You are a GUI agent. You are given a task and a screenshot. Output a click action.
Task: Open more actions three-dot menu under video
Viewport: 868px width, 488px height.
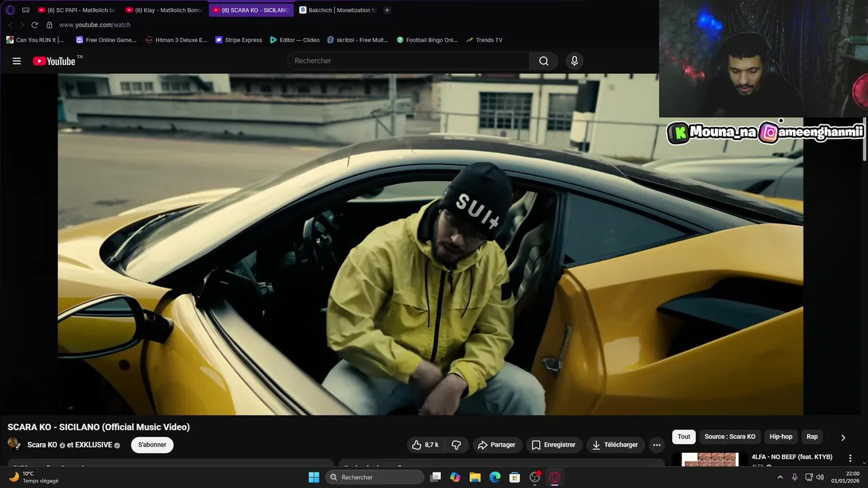click(x=656, y=445)
